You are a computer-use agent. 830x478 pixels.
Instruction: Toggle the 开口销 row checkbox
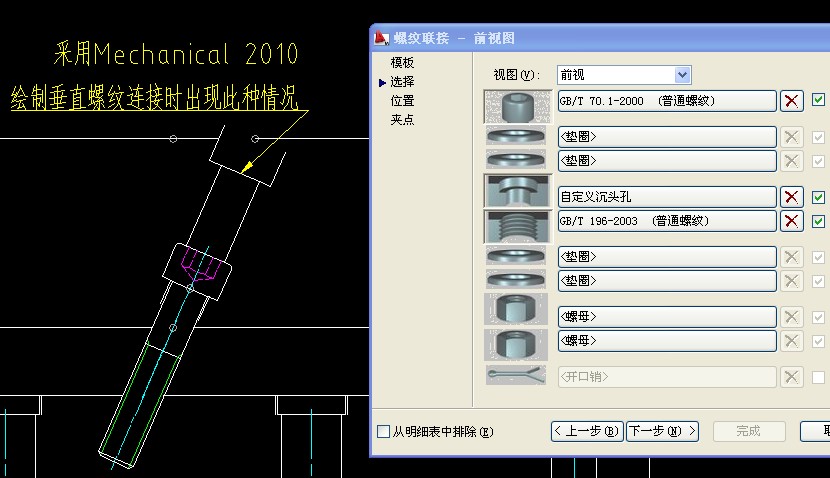[x=818, y=377]
